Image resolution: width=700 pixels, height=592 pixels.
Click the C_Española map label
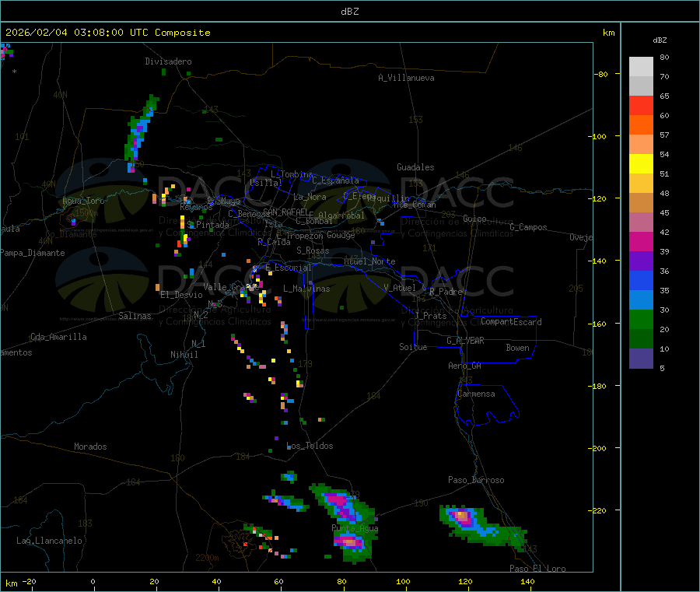coord(335,180)
